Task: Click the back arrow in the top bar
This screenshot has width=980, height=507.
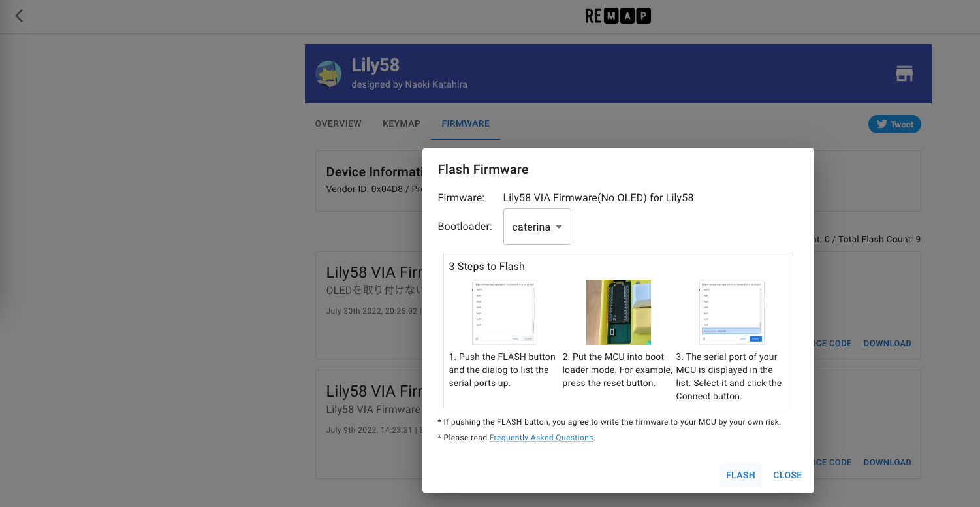Action: point(19,16)
